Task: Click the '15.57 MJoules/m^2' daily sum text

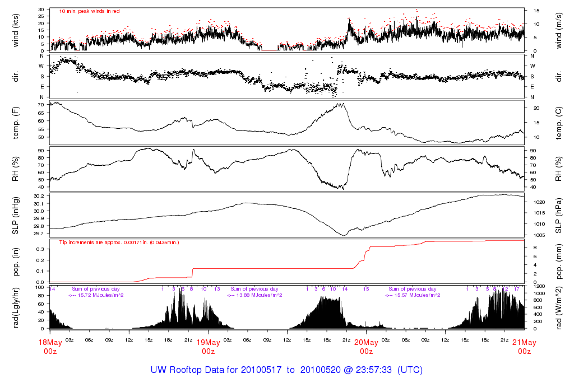Action: (417, 295)
